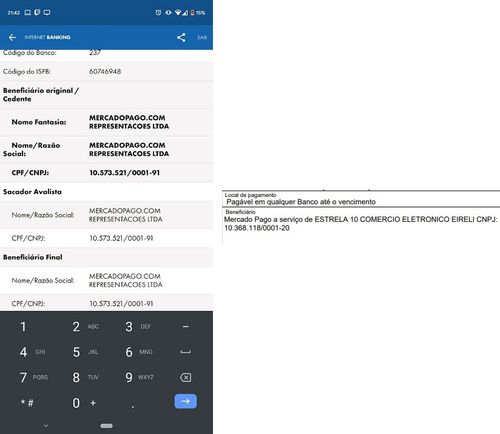Tap clock time 21:42 in status bar
Viewport: 500px width, 434px height.
pyautogui.click(x=14, y=13)
